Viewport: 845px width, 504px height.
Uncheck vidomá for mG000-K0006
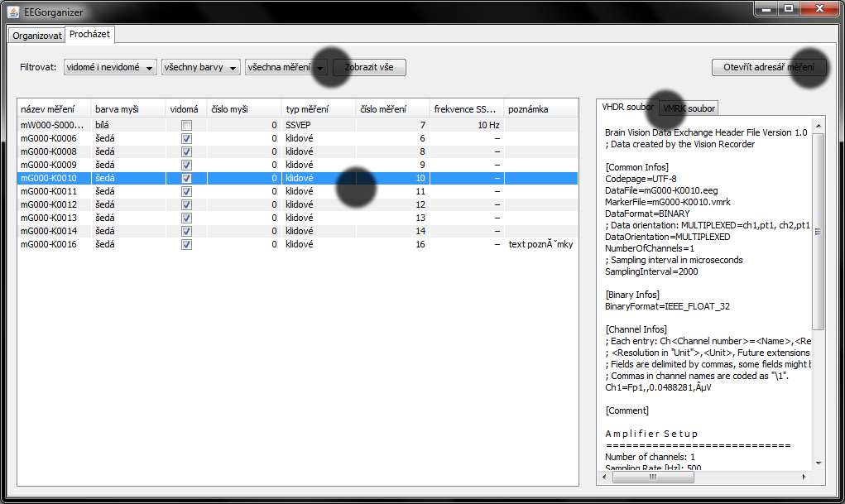[x=186, y=138]
